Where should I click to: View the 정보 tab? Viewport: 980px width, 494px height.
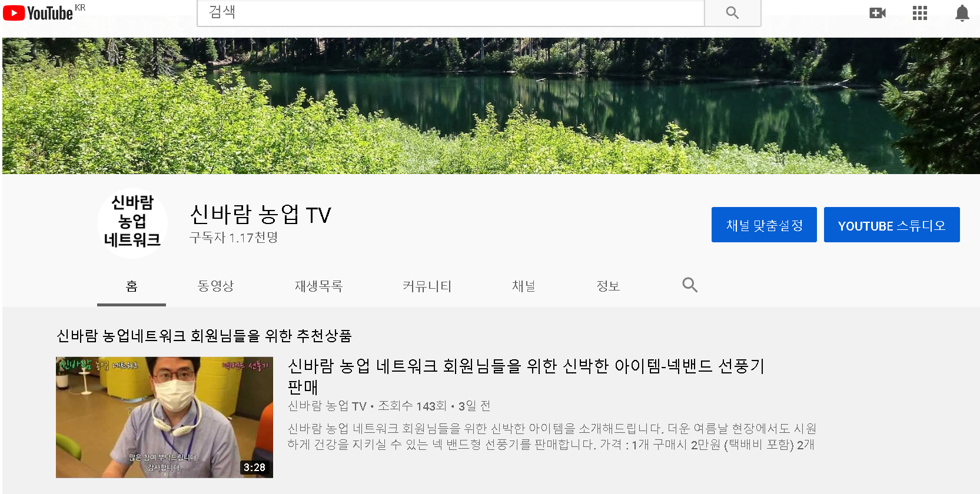pos(608,286)
